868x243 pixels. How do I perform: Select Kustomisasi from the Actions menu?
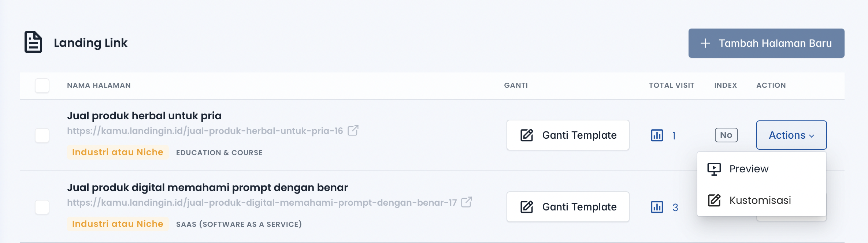760,201
